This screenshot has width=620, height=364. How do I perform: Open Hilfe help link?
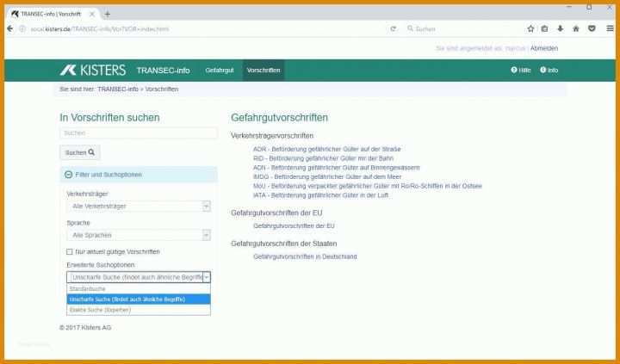point(521,71)
